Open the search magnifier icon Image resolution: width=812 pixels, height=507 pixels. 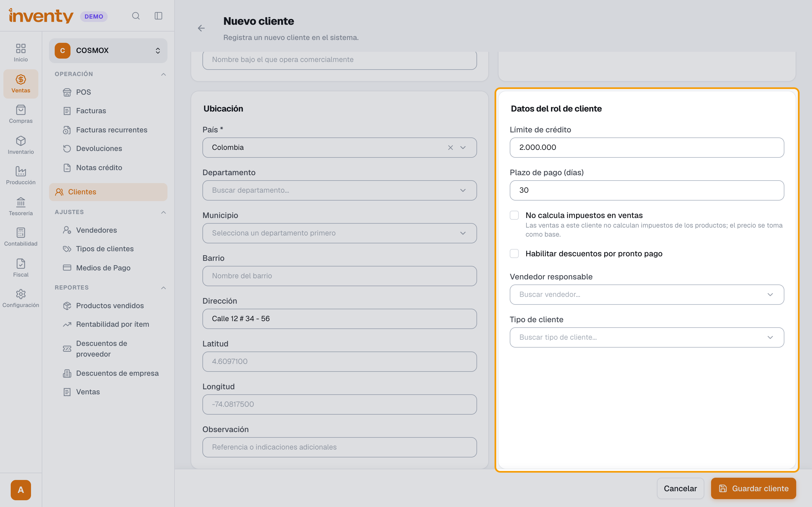click(x=136, y=16)
